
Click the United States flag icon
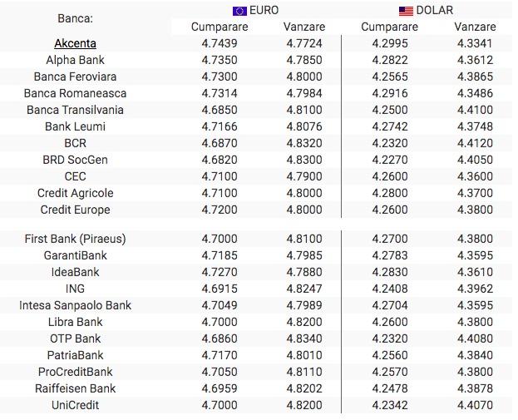(x=406, y=11)
